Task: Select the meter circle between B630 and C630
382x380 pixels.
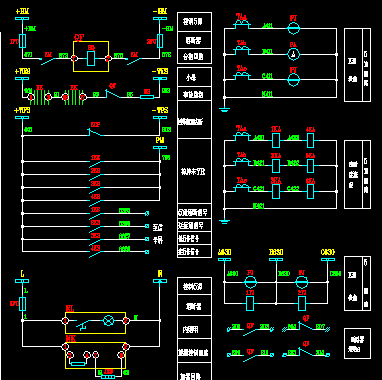Action: point(302,282)
